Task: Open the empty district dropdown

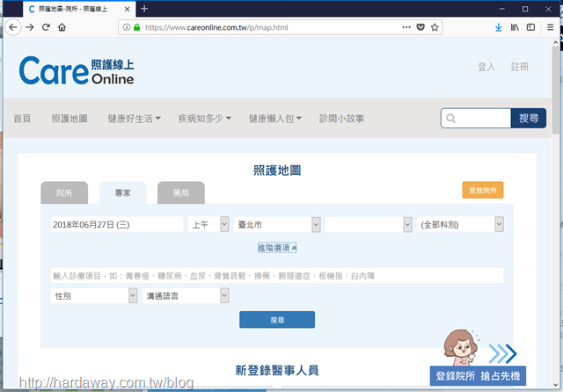Action: [x=369, y=224]
